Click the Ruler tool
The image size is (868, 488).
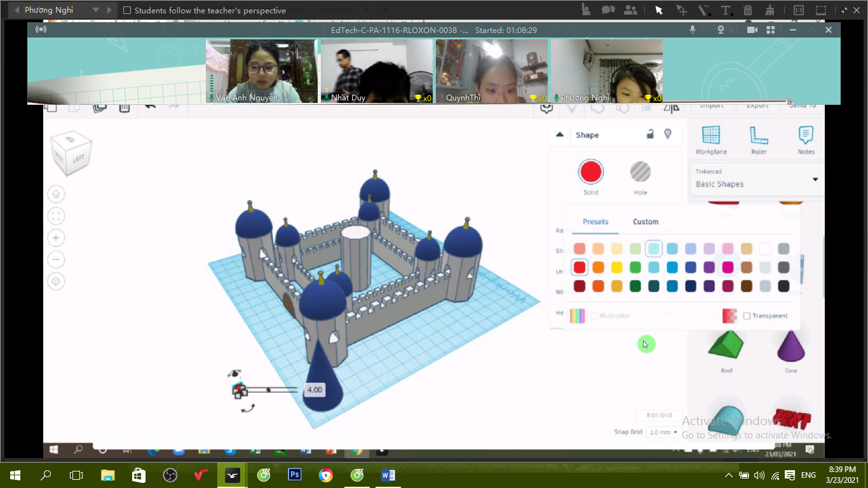click(x=759, y=140)
